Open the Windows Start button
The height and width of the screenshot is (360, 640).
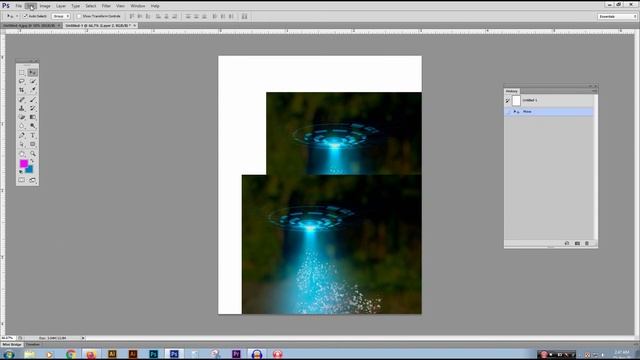[x=8, y=354]
